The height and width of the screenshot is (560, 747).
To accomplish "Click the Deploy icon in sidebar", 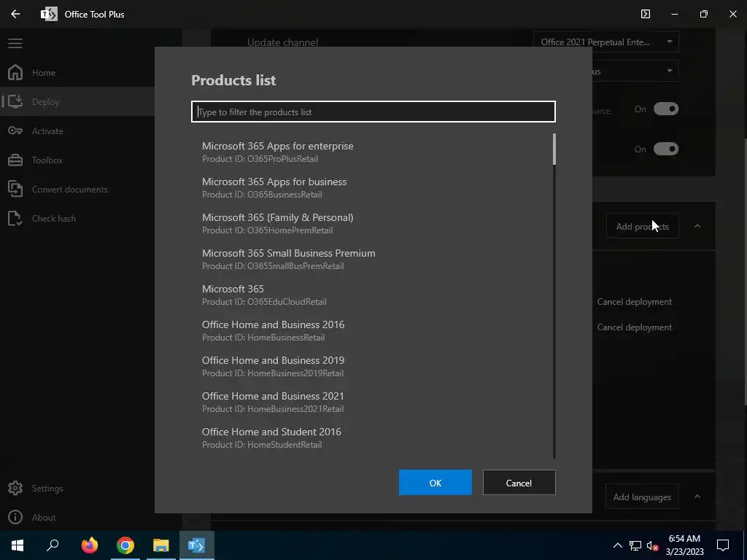I will [15, 101].
